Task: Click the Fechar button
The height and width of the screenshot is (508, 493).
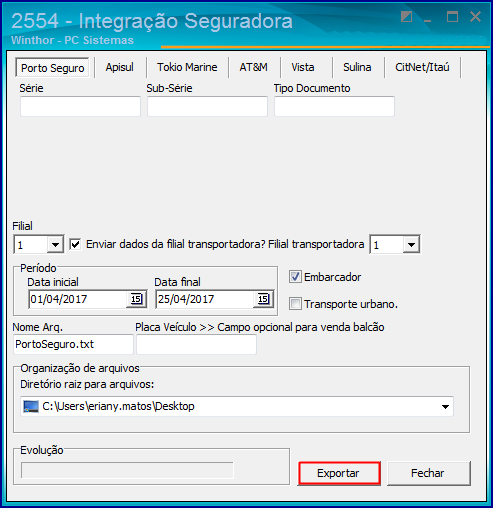Action: [x=428, y=473]
